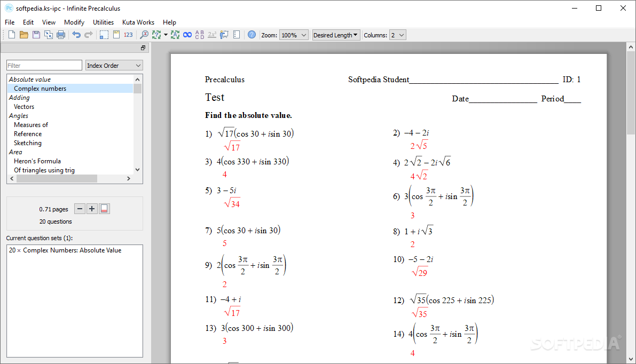Click the topic list scroll-up arrow
The height and width of the screenshot is (364, 636).
(137, 80)
